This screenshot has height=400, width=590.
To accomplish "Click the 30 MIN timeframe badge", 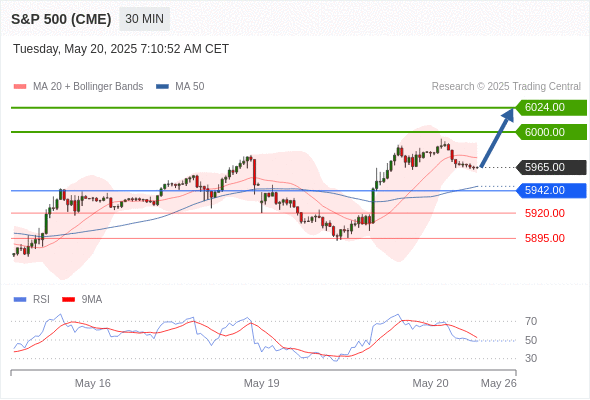I will click(144, 19).
